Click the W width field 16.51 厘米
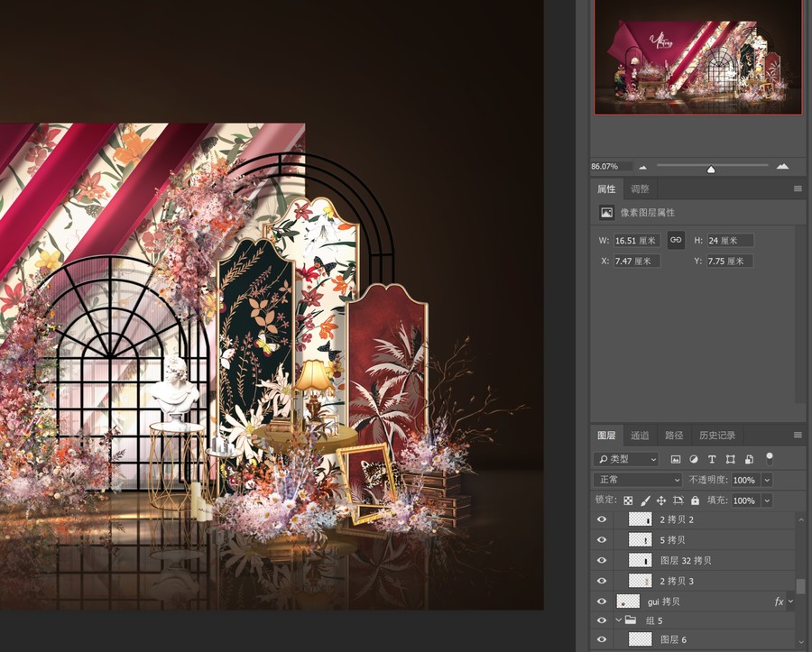This screenshot has width=812, height=652. coord(637,241)
